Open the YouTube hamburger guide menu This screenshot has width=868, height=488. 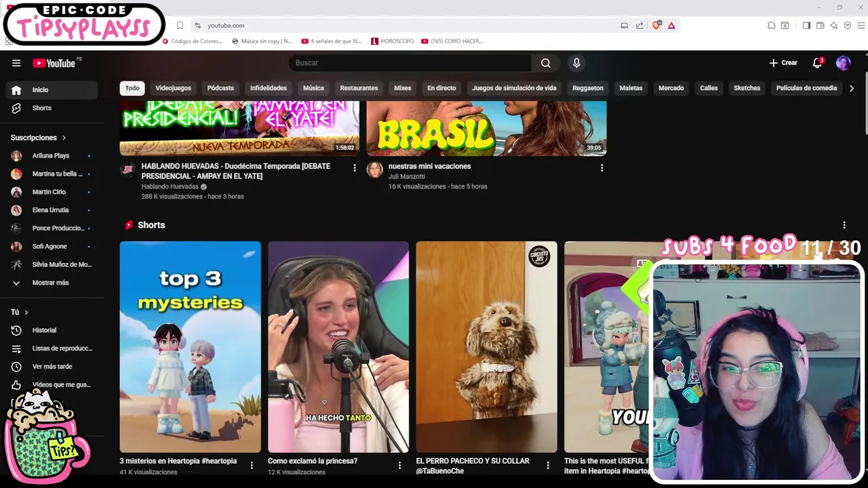(16, 63)
